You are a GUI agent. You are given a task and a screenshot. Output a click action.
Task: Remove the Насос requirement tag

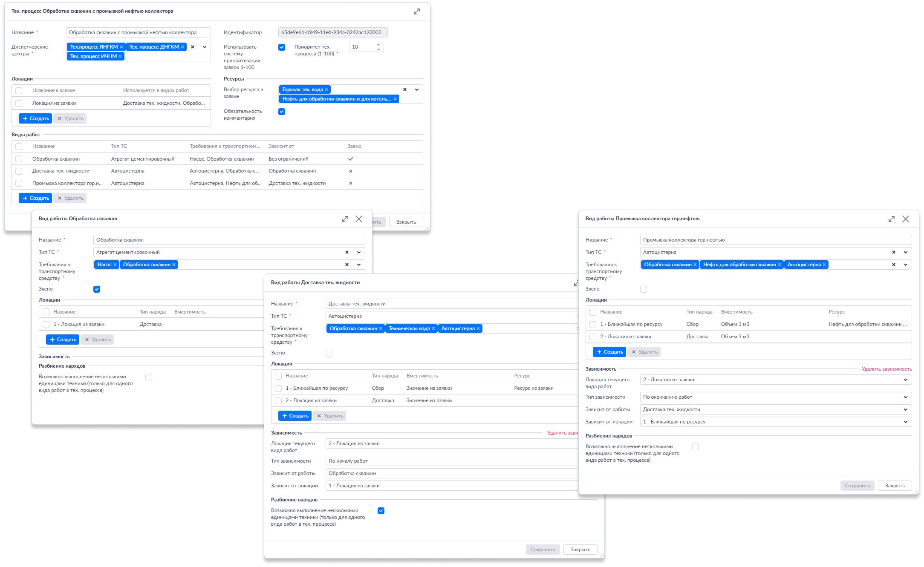[115, 265]
